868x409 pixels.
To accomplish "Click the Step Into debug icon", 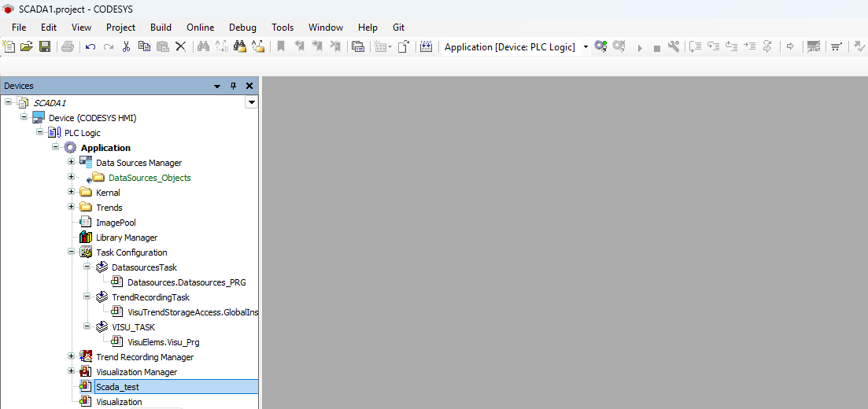I will tap(714, 47).
